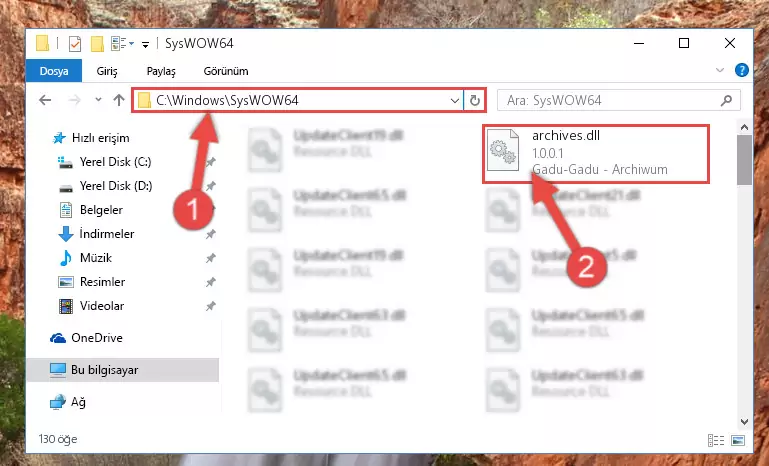Screen dimensions: 769x466
Task: Go up one folder level
Action: pos(119,100)
